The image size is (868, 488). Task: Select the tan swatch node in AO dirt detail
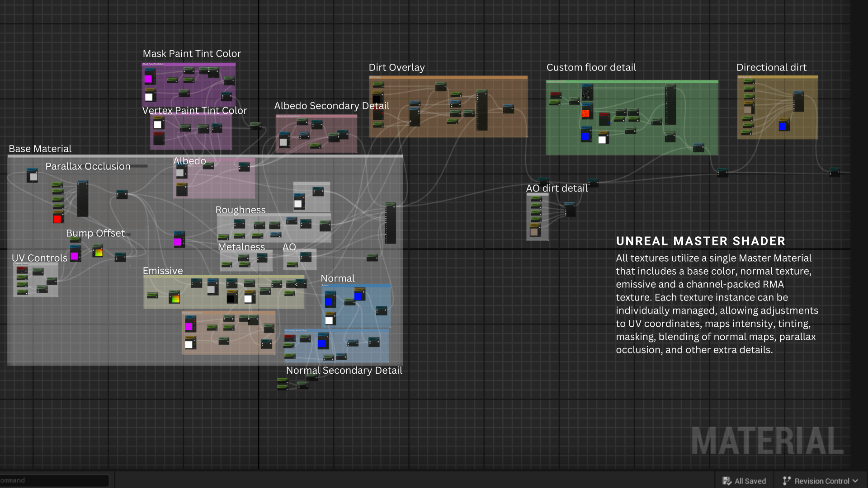tap(534, 232)
